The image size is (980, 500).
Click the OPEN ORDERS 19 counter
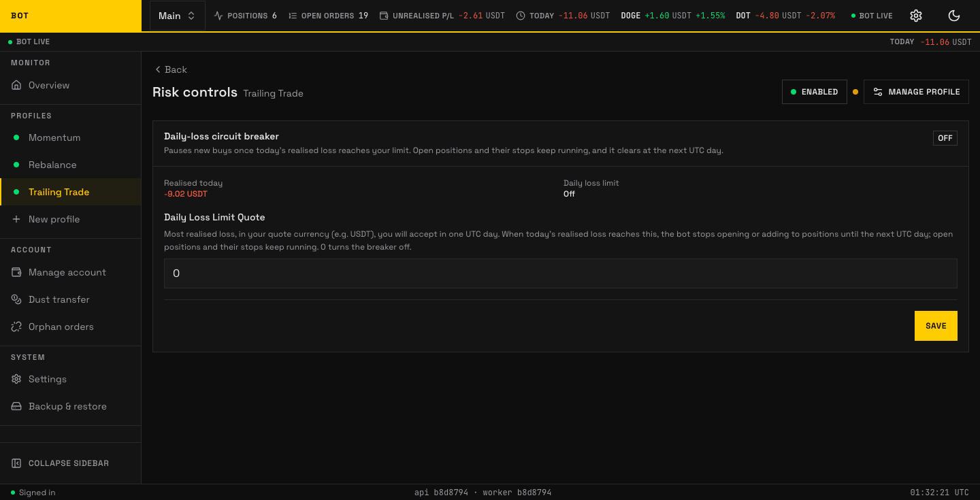[x=328, y=16]
